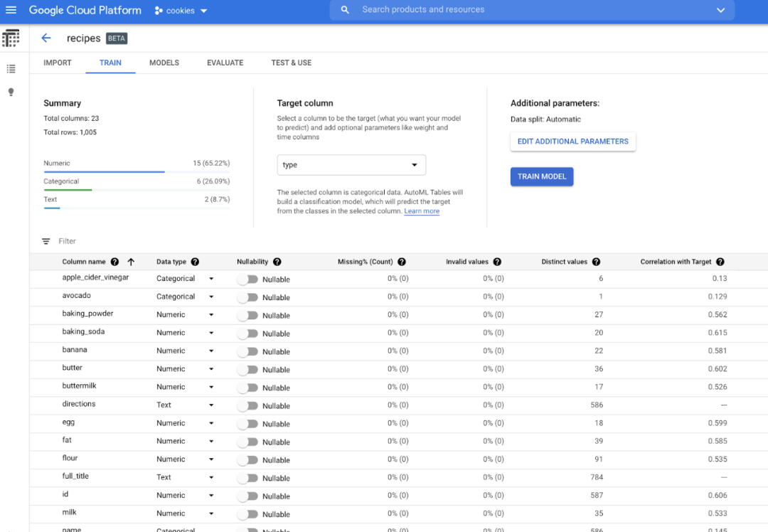Switch to the MODELS tab
The width and height of the screenshot is (768, 532).
click(x=164, y=63)
